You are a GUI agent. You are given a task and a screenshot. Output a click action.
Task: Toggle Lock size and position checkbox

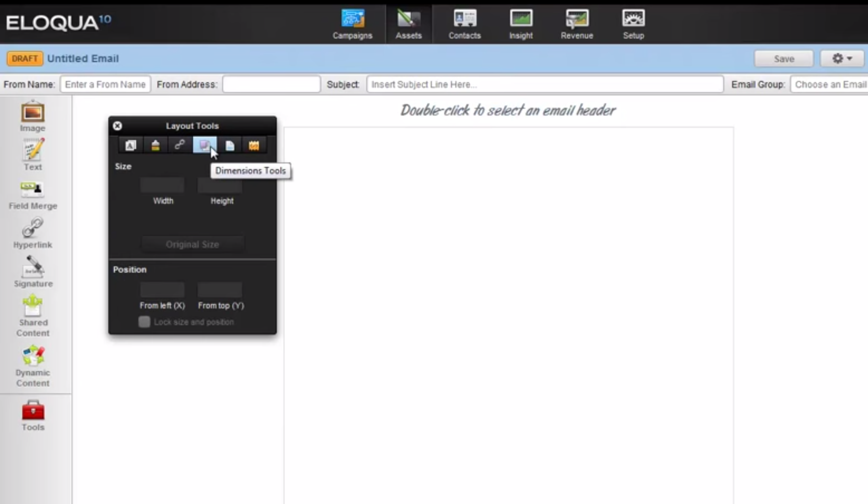[x=144, y=322]
